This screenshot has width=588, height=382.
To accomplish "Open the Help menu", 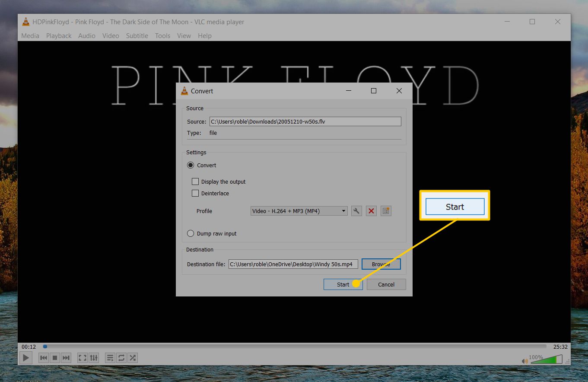I will pyautogui.click(x=205, y=35).
